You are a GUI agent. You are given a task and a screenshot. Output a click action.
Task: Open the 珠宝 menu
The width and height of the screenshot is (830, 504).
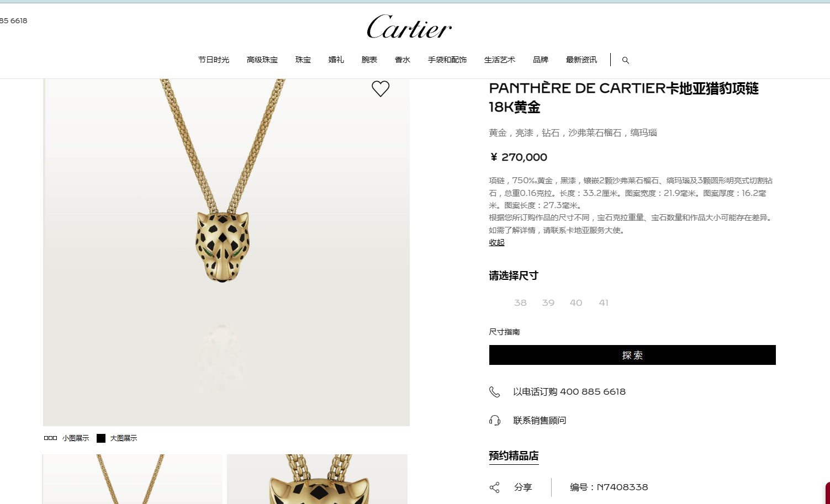(x=303, y=60)
